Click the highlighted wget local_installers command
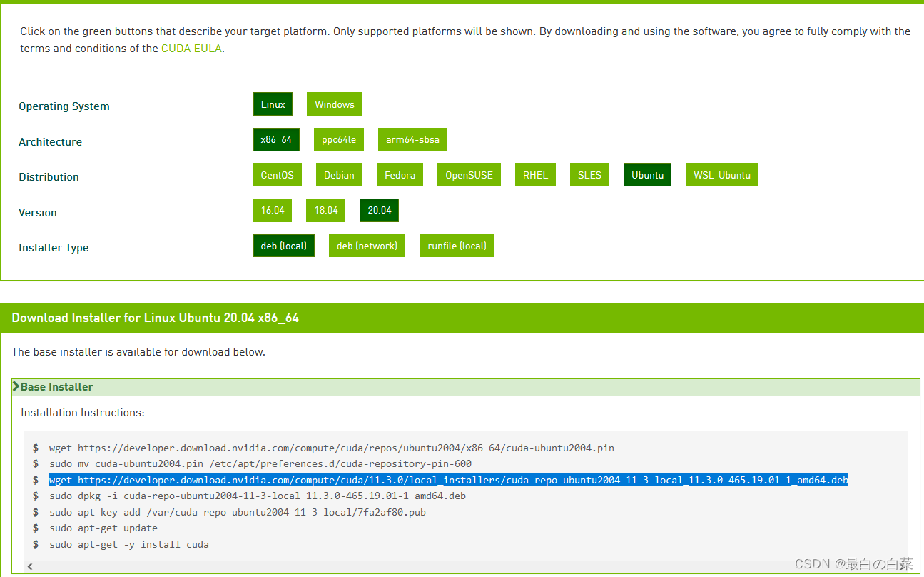 pos(449,480)
